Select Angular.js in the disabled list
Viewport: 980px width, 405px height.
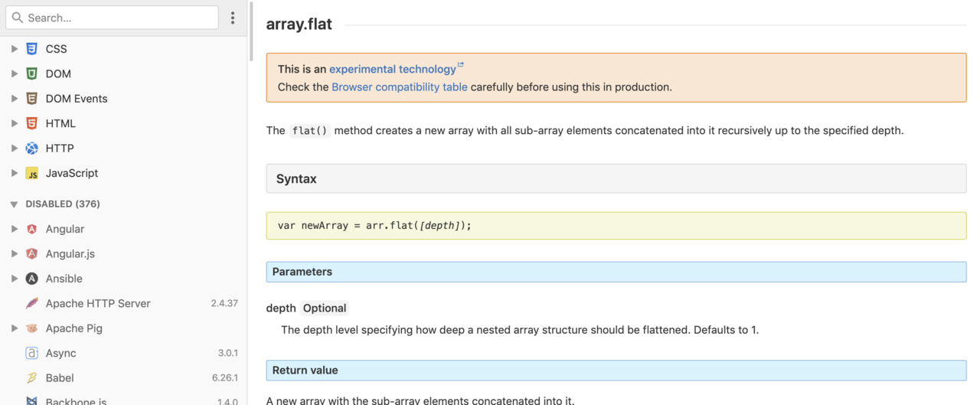click(70, 253)
